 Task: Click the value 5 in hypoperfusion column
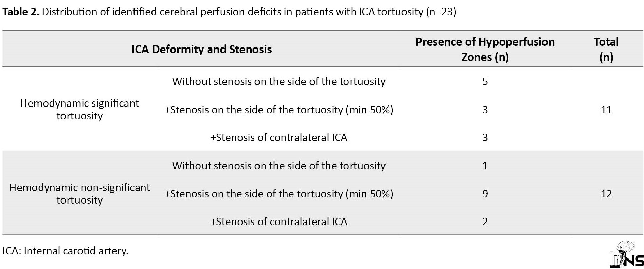(485, 81)
